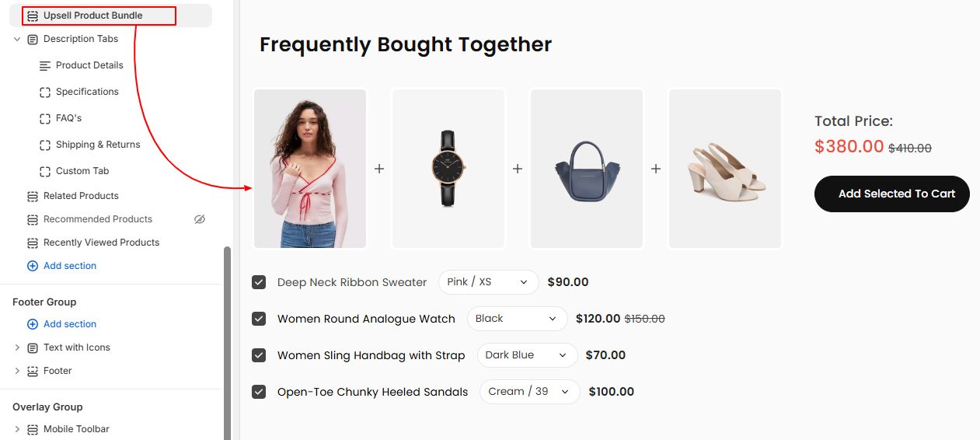The image size is (980, 440).
Task: Collapse the Description Tabs tree group
Action: [17, 39]
